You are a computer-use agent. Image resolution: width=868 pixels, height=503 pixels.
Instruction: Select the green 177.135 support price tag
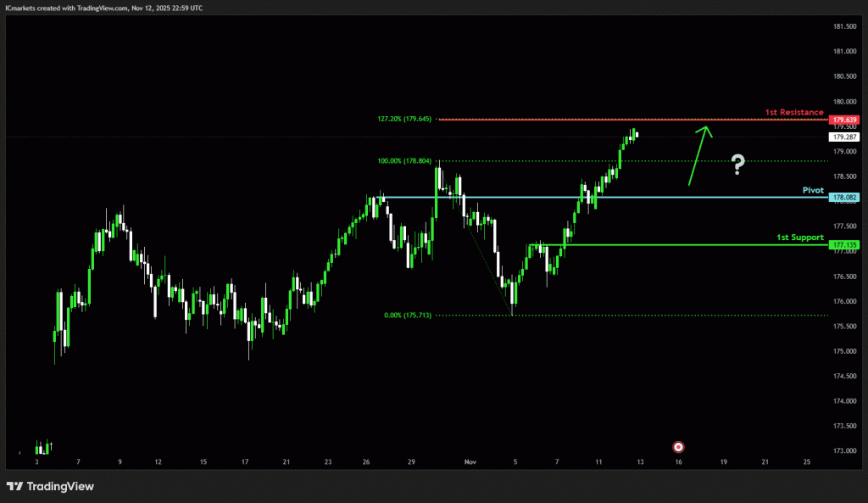pos(843,245)
